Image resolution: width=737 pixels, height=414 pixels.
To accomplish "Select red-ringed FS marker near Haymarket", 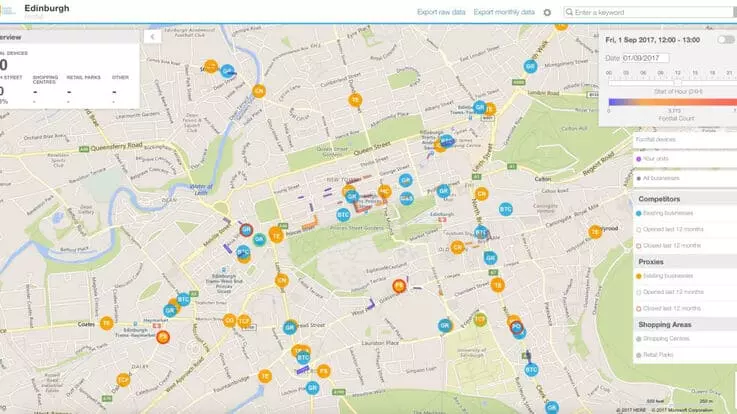I will pos(163,337).
